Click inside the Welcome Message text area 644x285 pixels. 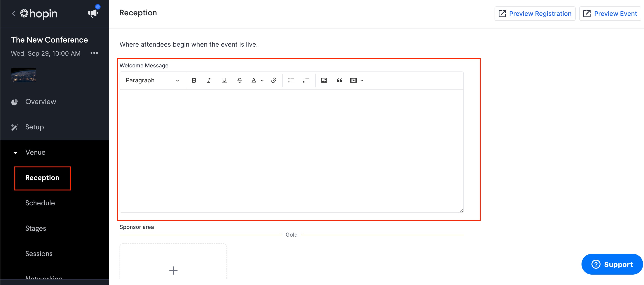tap(291, 151)
